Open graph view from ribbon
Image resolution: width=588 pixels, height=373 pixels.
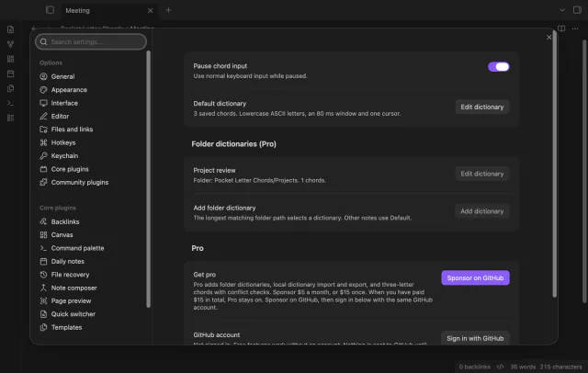10,44
